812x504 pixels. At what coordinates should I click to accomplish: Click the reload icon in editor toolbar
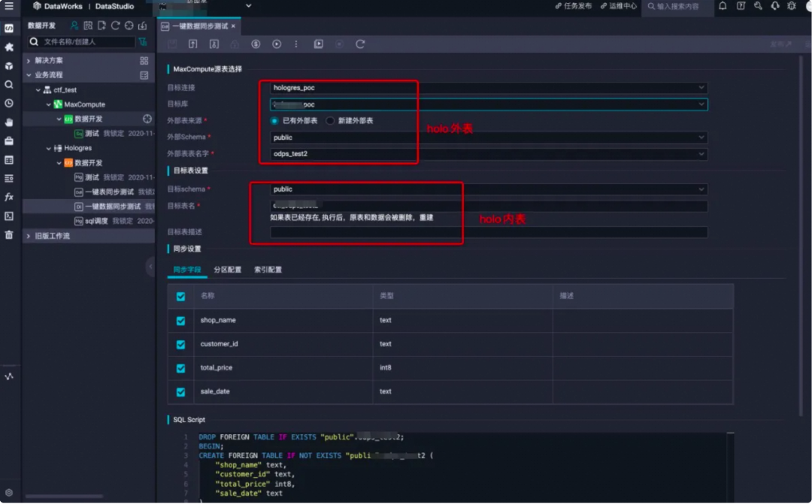tap(360, 44)
